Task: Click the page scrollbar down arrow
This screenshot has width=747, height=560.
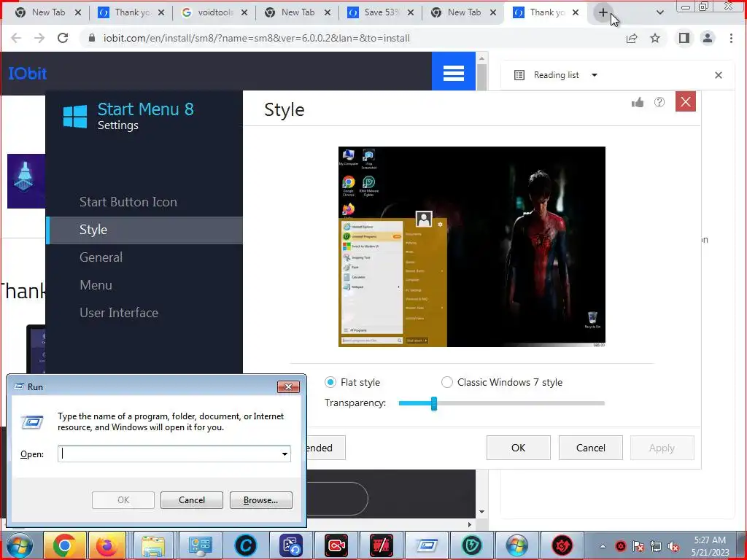Action: (x=481, y=512)
